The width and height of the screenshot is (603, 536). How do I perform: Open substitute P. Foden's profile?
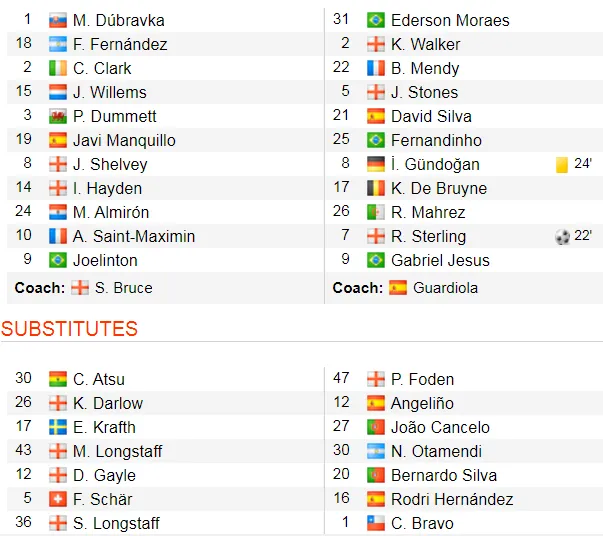coord(422,380)
